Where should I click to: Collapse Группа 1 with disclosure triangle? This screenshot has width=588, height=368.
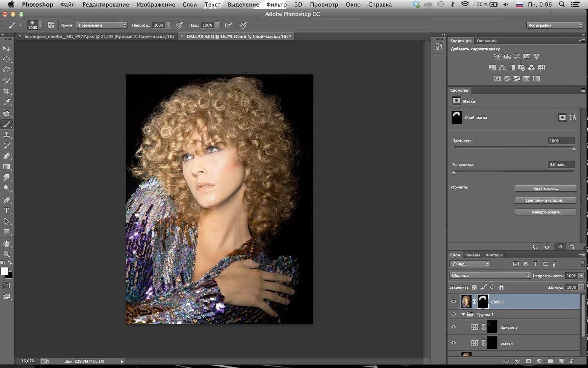pos(463,314)
